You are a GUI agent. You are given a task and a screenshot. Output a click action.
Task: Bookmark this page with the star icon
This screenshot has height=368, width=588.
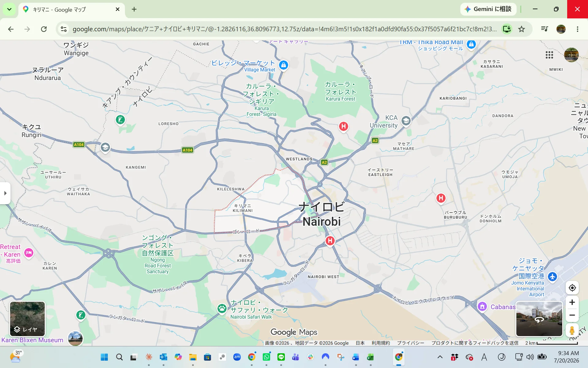click(x=522, y=29)
